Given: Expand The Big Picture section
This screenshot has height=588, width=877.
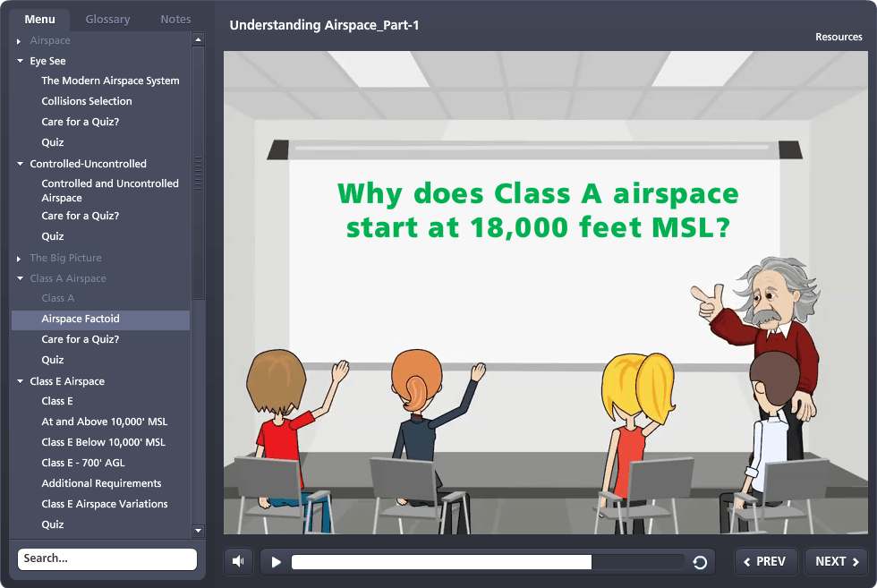Looking at the screenshot, I should click(20, 259).
